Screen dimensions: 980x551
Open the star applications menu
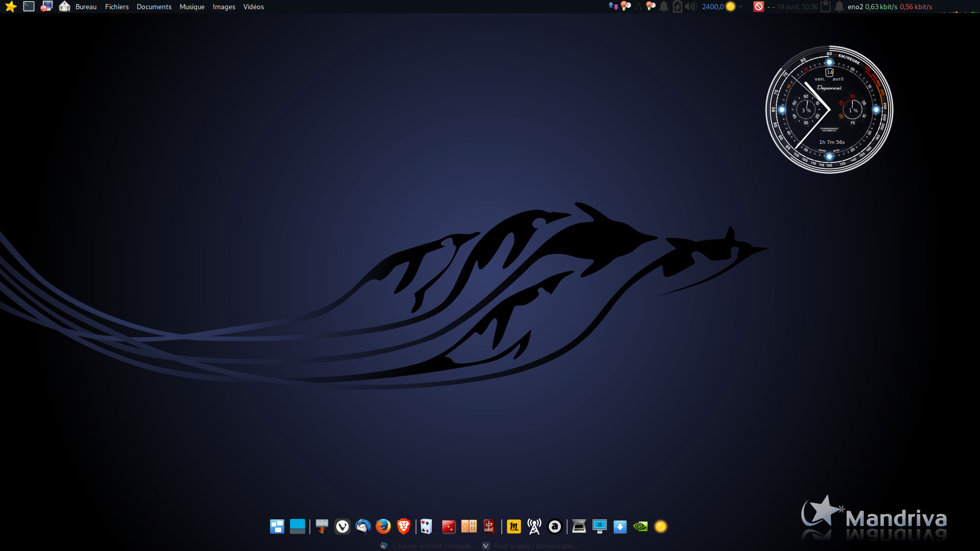[11, 7]
